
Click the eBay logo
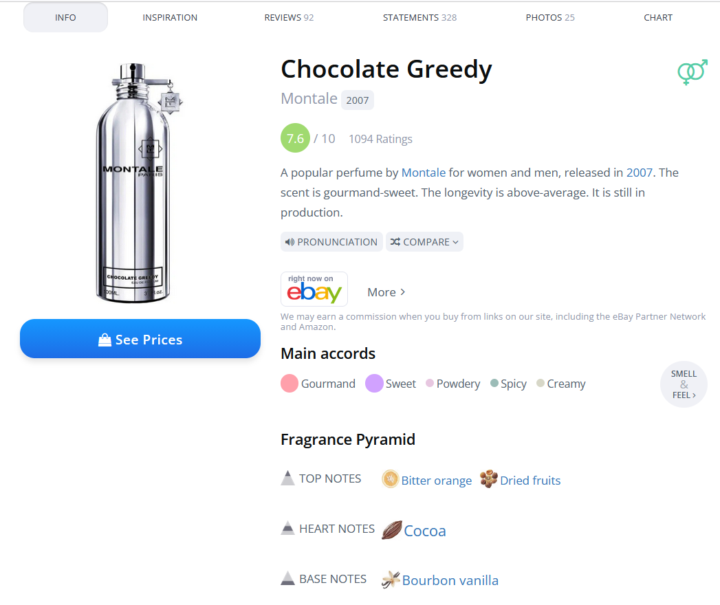(314, 289)
